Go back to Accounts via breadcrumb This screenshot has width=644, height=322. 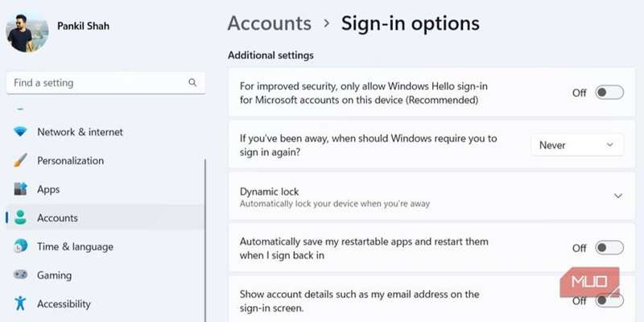(269, 23)
